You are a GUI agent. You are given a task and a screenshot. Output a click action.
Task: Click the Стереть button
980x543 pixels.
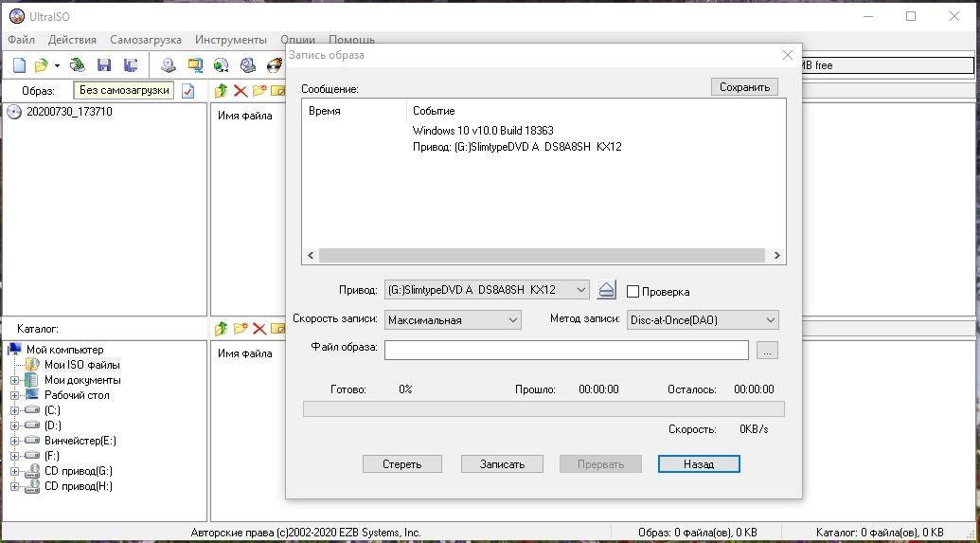401,464
